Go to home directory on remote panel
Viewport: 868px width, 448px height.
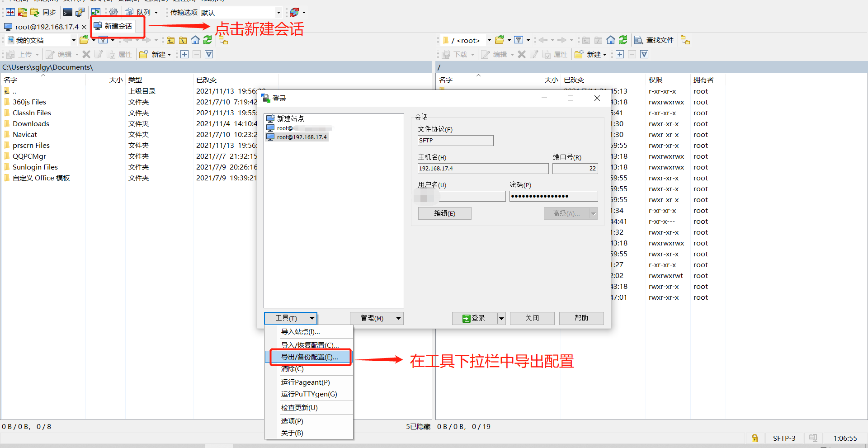tap(610, 40)
